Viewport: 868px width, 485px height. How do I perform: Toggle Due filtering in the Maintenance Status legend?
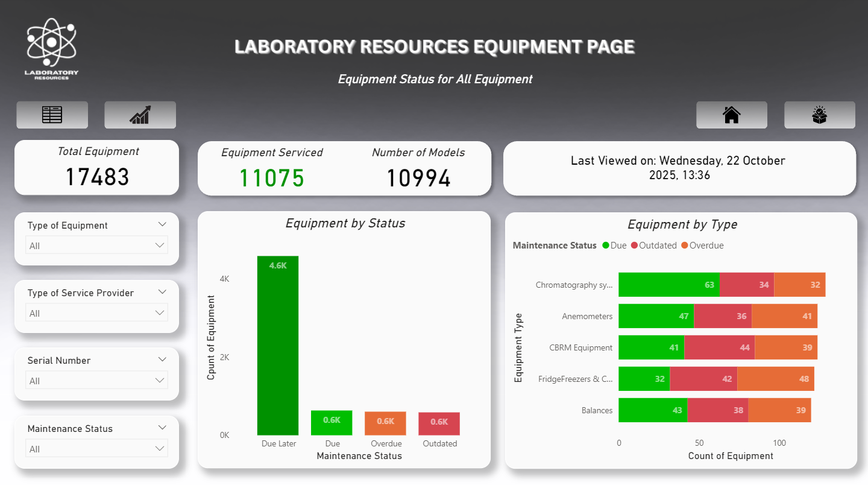(x=615, y=246)
